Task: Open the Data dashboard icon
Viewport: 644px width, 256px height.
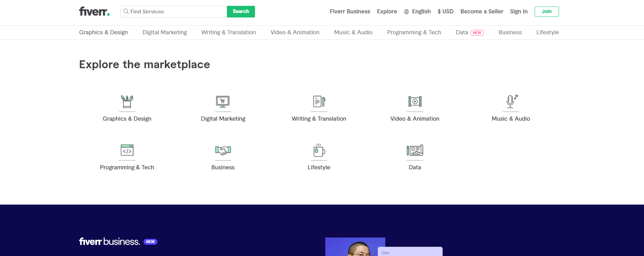Action: 415,150
